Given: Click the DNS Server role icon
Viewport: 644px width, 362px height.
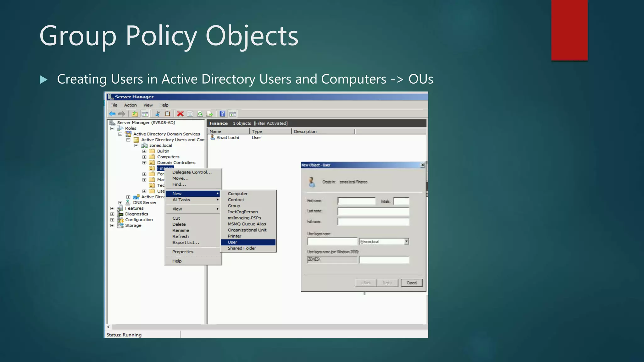Looking at the screenshot, I should point(128,202).
